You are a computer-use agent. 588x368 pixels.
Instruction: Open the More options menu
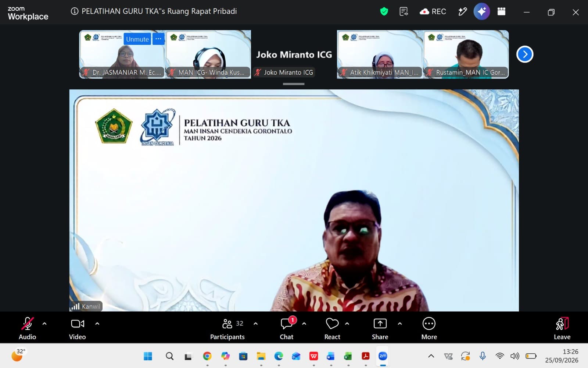(x=429, y=328)
